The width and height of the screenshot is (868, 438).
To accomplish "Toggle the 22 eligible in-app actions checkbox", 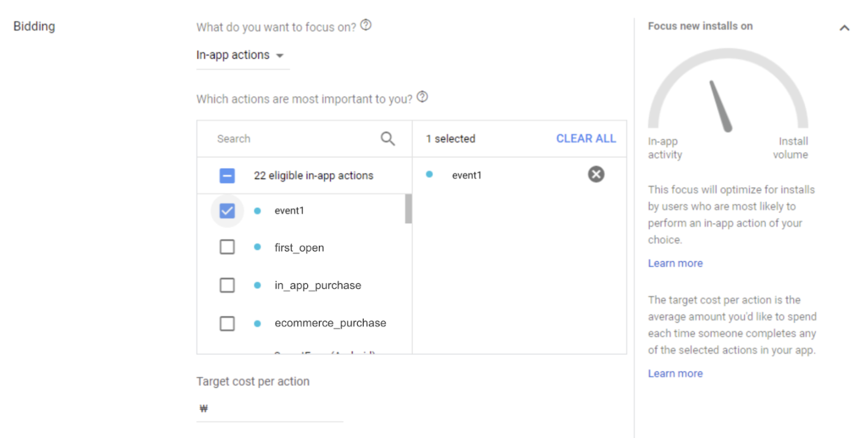I will 227,176.
